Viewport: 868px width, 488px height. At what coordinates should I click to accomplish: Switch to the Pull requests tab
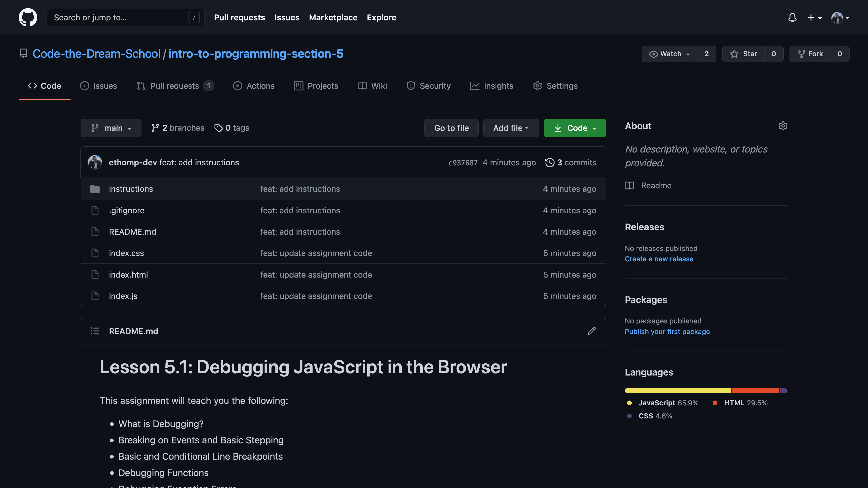[174, 86]
